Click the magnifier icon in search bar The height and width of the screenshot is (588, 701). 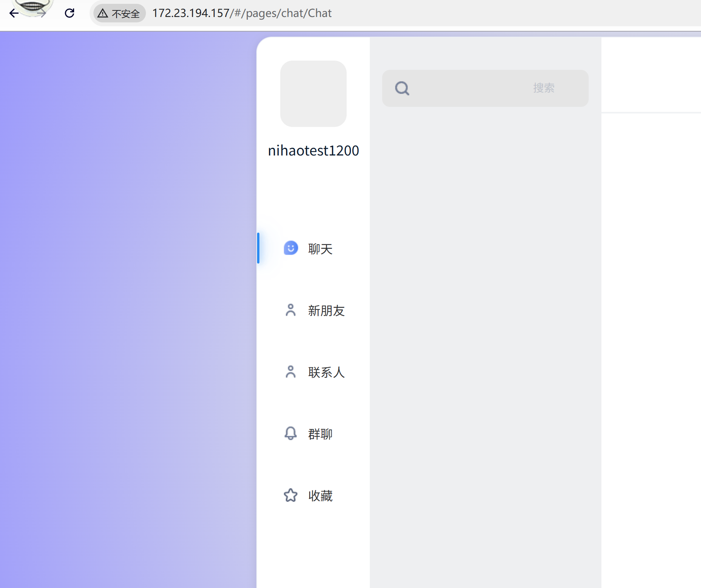402,88
